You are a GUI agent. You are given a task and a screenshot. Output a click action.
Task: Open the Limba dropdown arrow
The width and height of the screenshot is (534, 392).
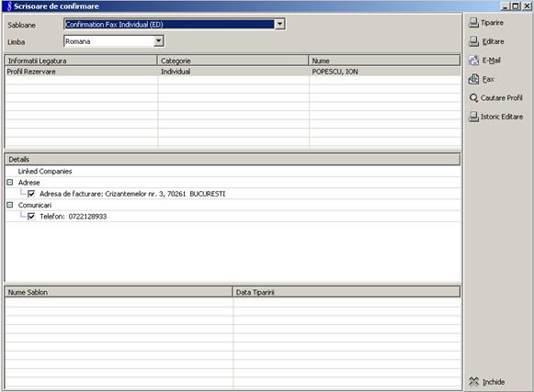click(x=158, y=41)
